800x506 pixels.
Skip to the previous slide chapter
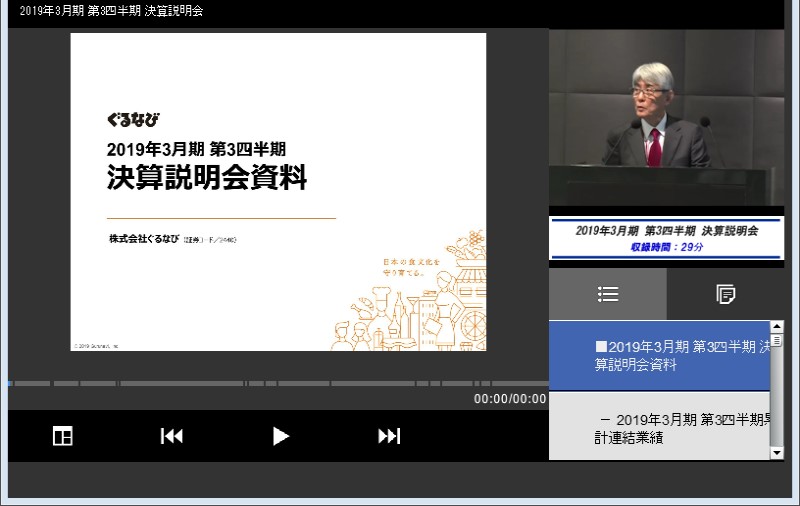point(171,436)
